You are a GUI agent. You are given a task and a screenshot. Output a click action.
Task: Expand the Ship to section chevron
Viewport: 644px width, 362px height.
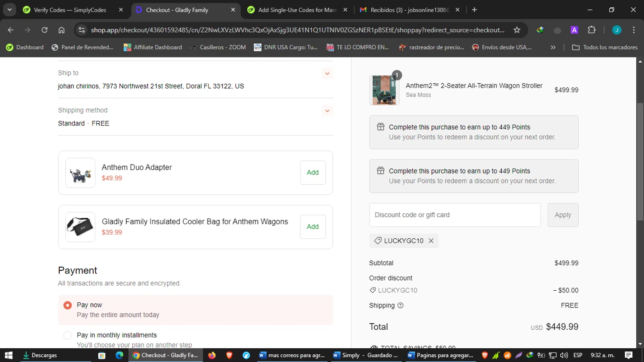tap(327, 73)
